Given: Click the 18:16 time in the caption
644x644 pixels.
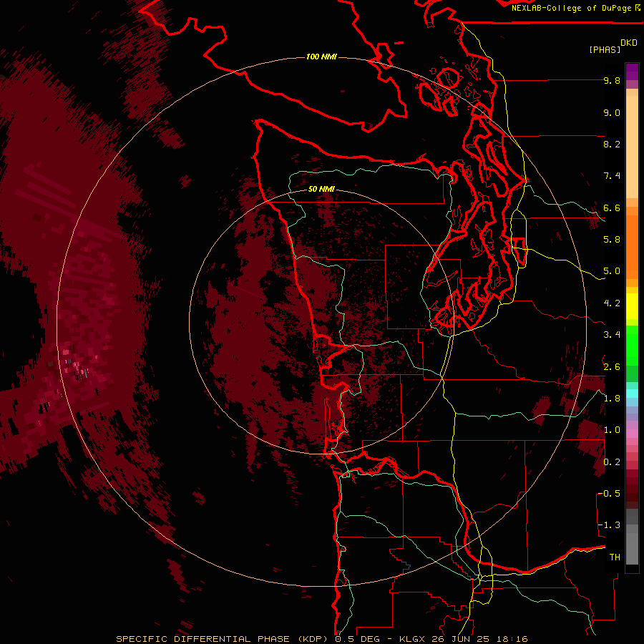Looking at the screenshot, I should click(x=514, y=639).
